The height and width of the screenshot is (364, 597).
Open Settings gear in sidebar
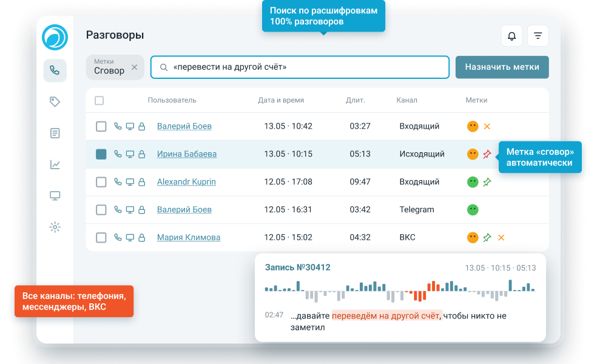[55, 227]
